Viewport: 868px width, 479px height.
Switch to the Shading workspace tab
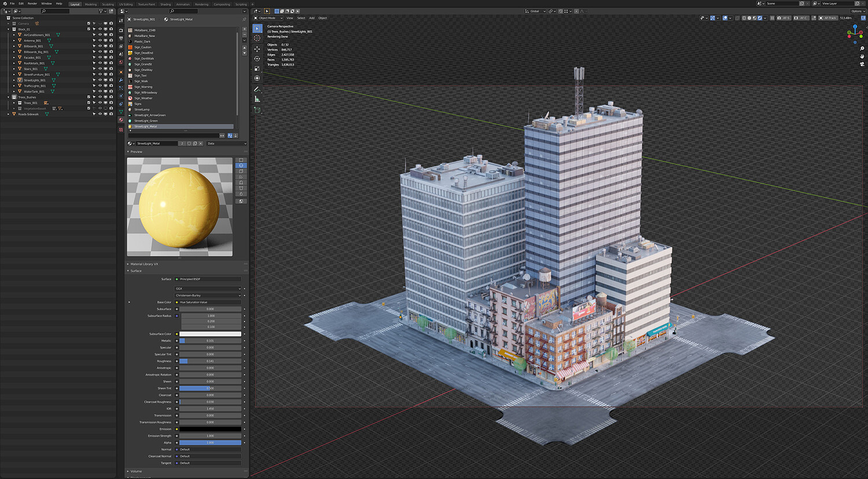pyautogui.click(x=165, y=4)
